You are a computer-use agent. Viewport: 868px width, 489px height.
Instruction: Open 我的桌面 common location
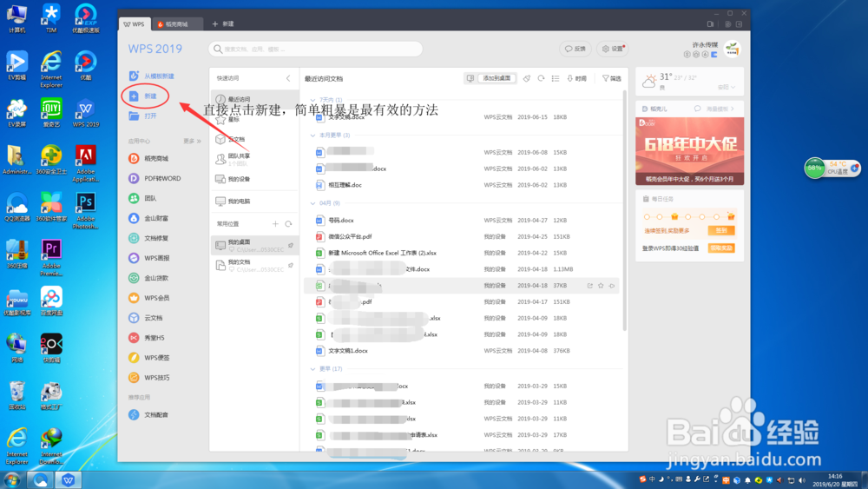[x=254, y=245]
